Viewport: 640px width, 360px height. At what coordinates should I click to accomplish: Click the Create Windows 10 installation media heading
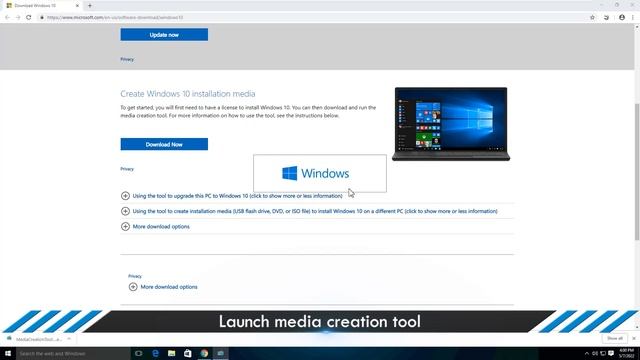[x=188, y=93]
